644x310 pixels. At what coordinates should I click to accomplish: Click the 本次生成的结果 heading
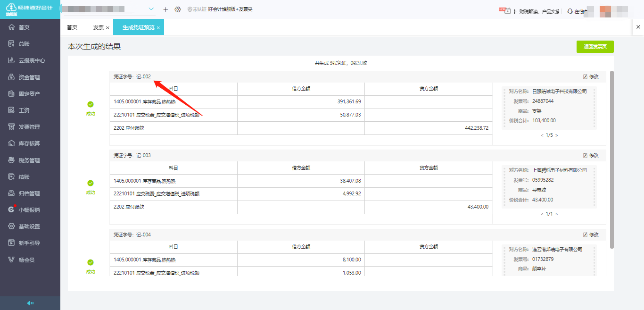click(x=95, y=47)
